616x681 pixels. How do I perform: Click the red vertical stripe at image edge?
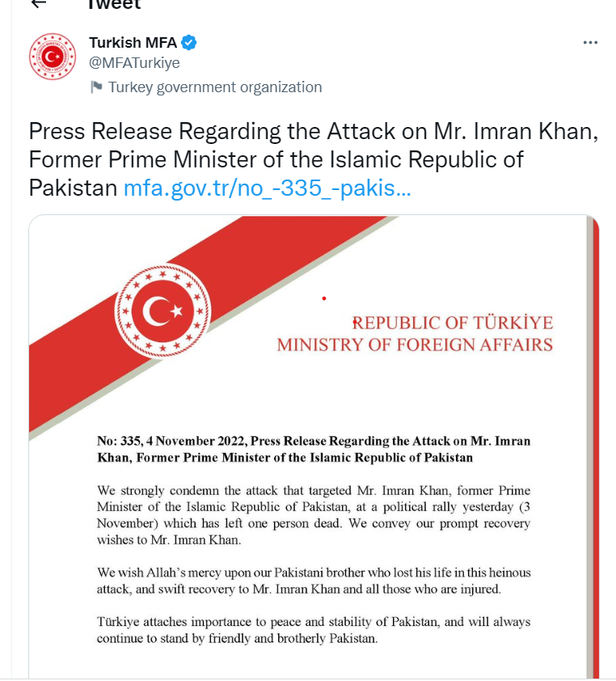[x=595, y=447]
